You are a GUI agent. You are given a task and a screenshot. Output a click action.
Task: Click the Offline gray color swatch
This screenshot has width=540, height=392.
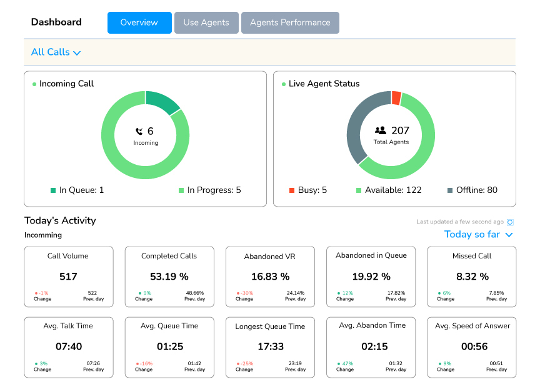coord(451,190)
